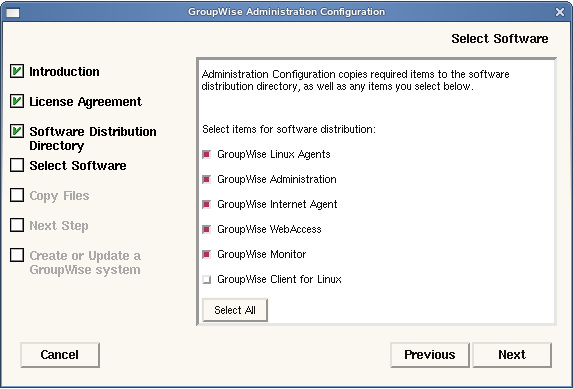Click the Next Step step box
The image size is (573, 389).
[17, 225]
